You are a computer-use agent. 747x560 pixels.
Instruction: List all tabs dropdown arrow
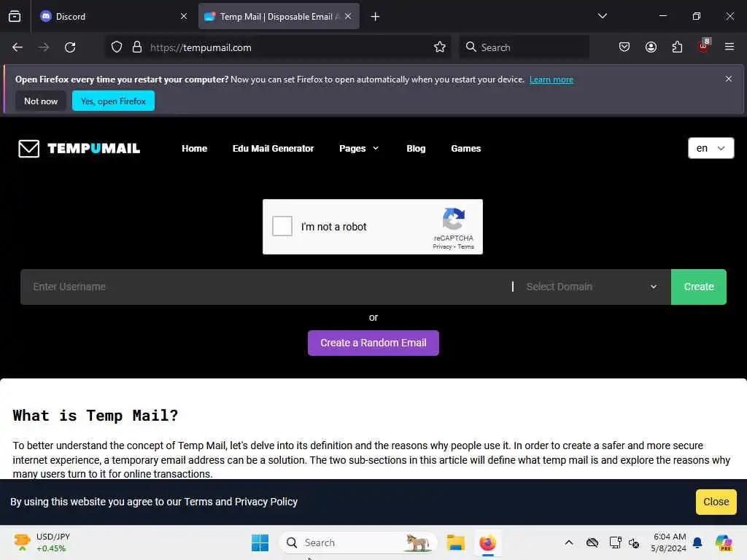603,16
